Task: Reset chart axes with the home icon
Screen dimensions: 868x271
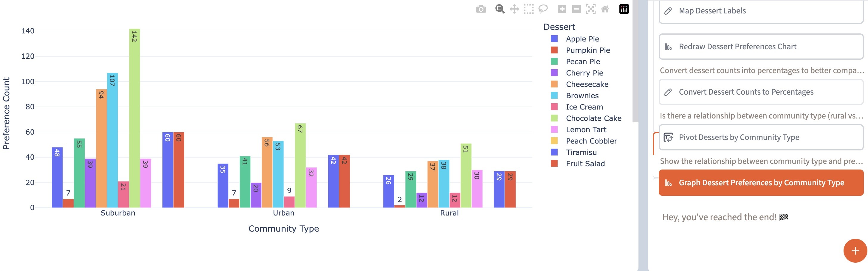Action: 605,9
